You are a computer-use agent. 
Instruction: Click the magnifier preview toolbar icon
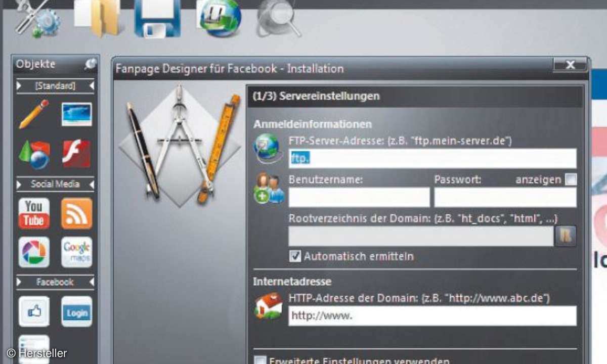coord(278,18)
